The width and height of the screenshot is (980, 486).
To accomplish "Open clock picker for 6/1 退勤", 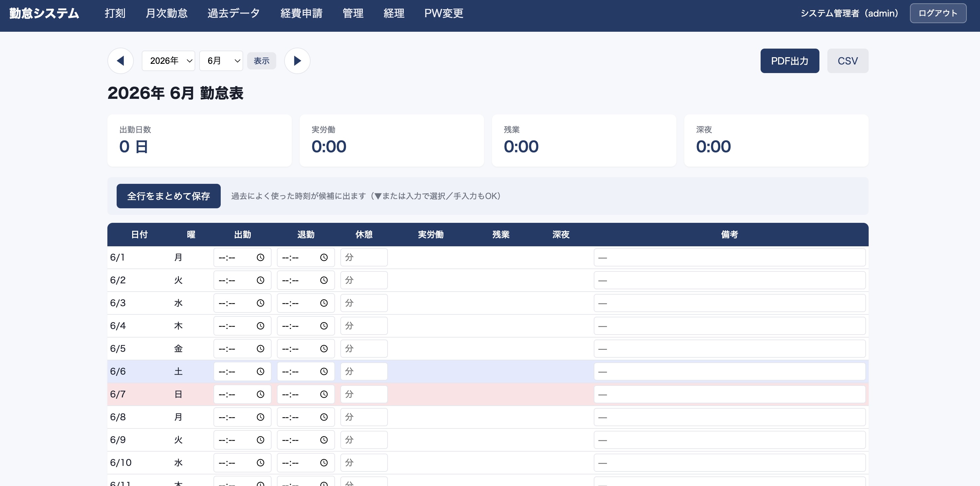I will click(324, 258).
